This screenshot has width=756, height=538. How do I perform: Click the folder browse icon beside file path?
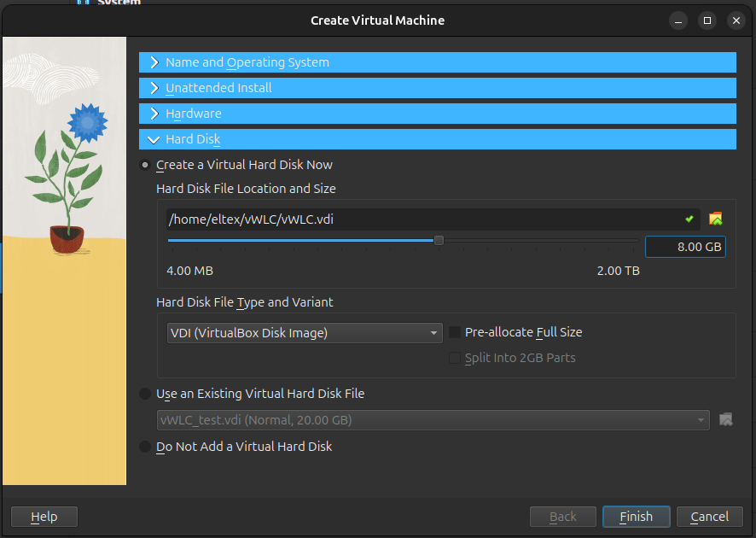716,219
